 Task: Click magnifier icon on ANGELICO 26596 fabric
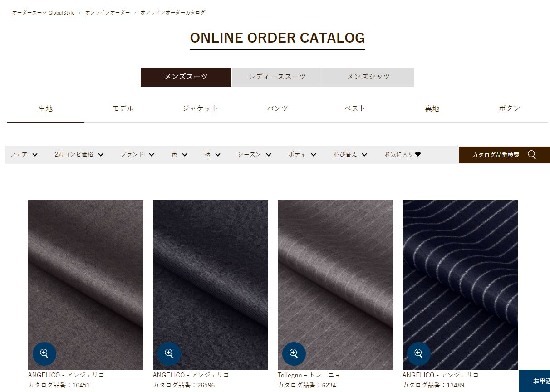coord(169,354)
